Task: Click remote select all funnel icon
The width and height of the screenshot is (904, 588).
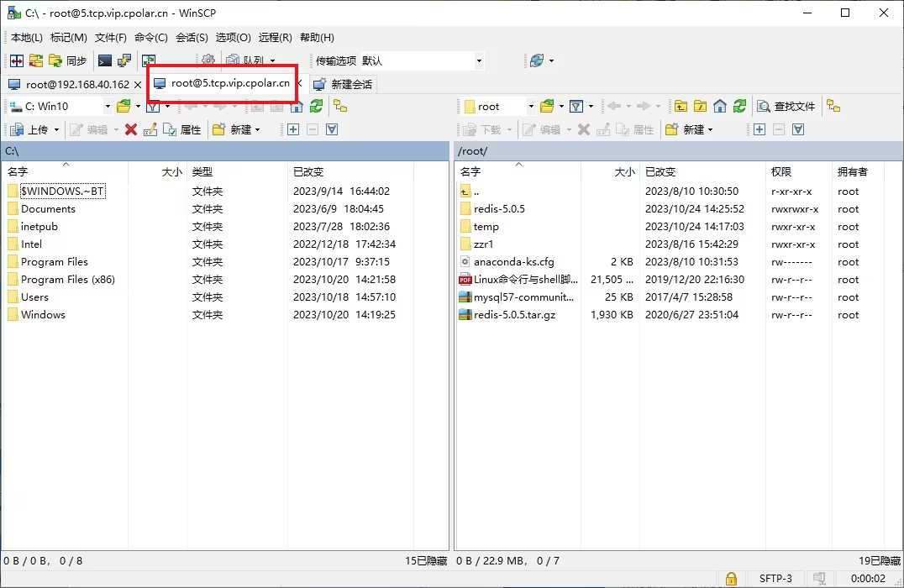Action: click(798, 129)
